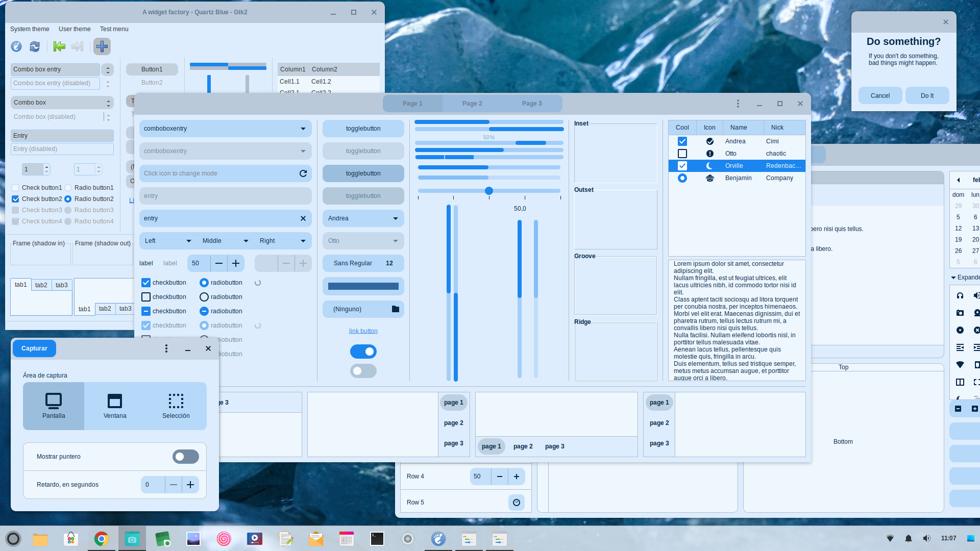Click the 'Entry' text field in widget factory
980x551 pixels.
[x=62, y=136]
